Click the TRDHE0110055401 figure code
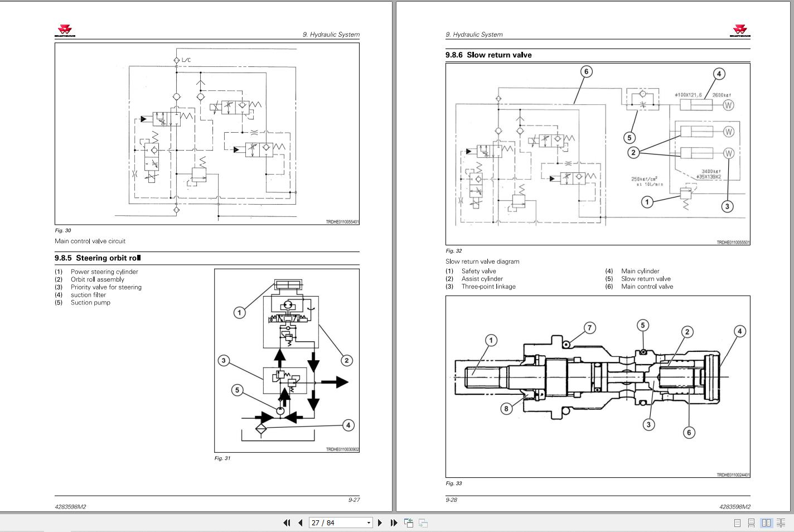794x532 pixels. [342, 222]
